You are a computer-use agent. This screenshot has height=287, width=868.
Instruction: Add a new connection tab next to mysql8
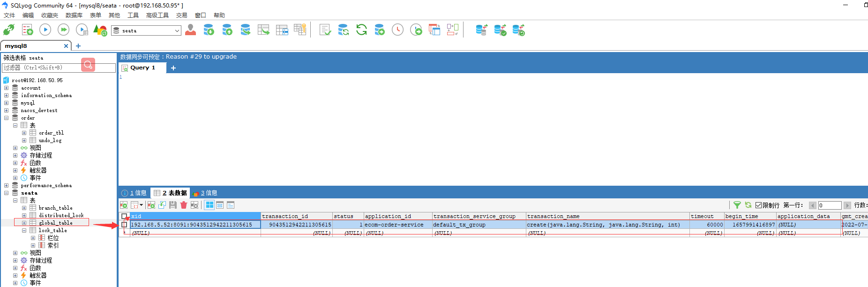pyautogui.click(x=78, y=46)
